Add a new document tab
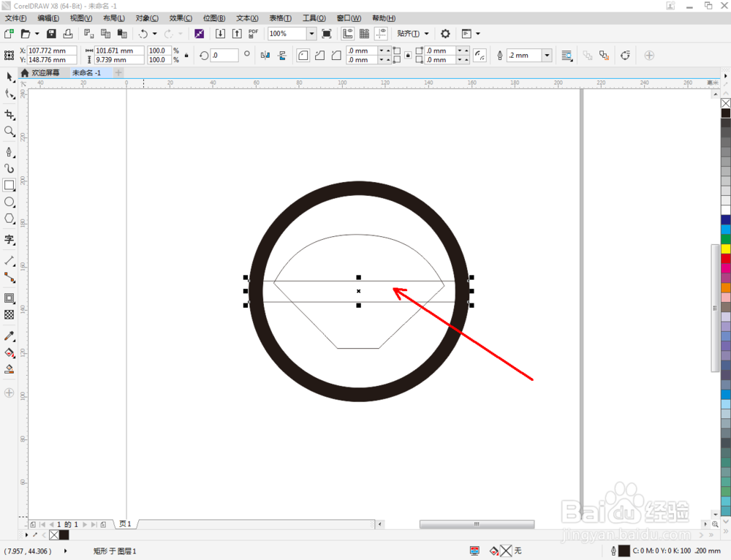This screenshot has height=560, width=731. [x=118, y=72]
